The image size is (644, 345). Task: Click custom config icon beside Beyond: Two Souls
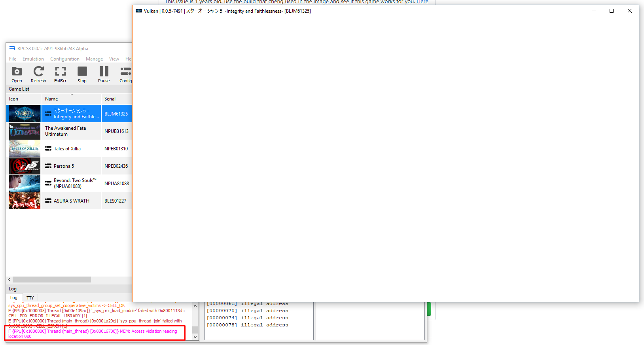pyautogui.click(x=48, y=183)
